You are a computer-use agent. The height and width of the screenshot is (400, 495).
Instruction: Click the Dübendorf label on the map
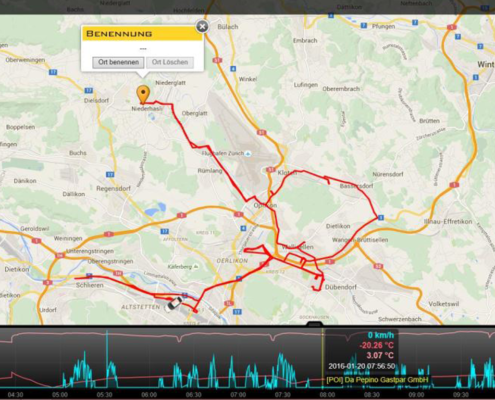click(341, 287)
